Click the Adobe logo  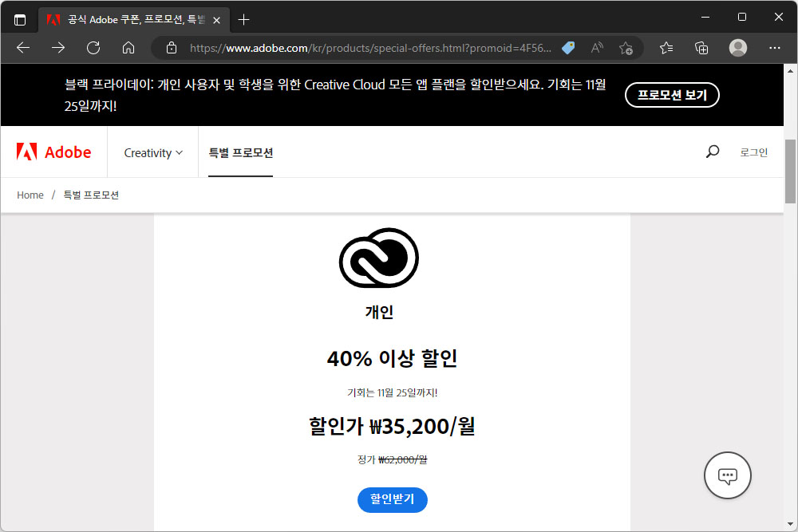pyautogui.click(x=53, y=152)
